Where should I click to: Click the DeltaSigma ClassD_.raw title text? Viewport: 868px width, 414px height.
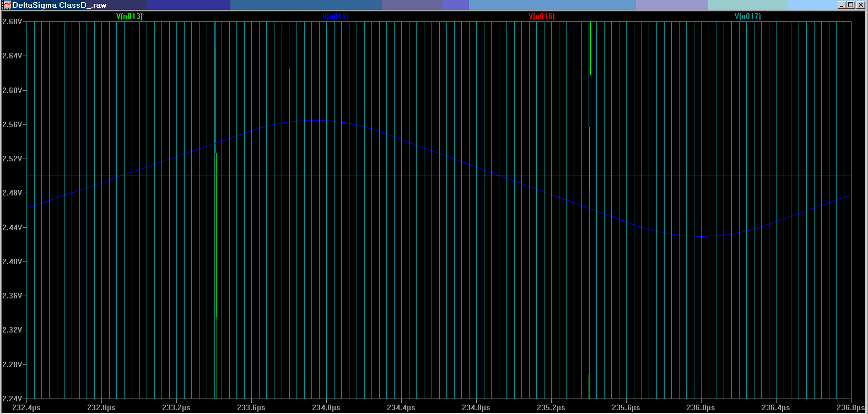[60, 5]
